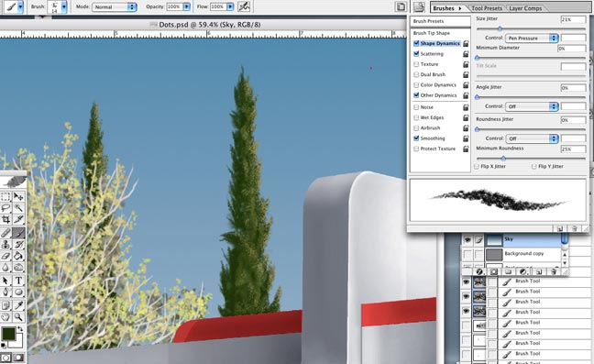This screenshot has width=594, height=364.
Task: Uncheck the Scattering option
Action: tap(416, 54)
